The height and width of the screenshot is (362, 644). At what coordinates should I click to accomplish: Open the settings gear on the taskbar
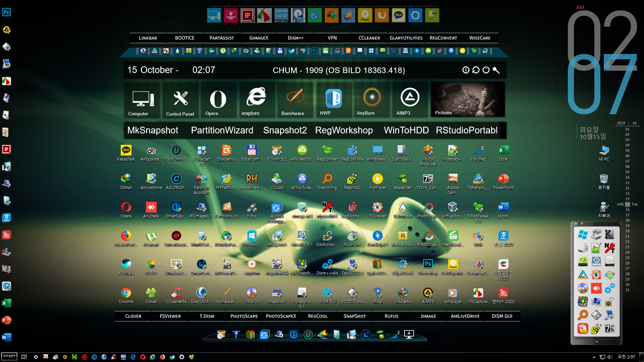tap(36, 357)
